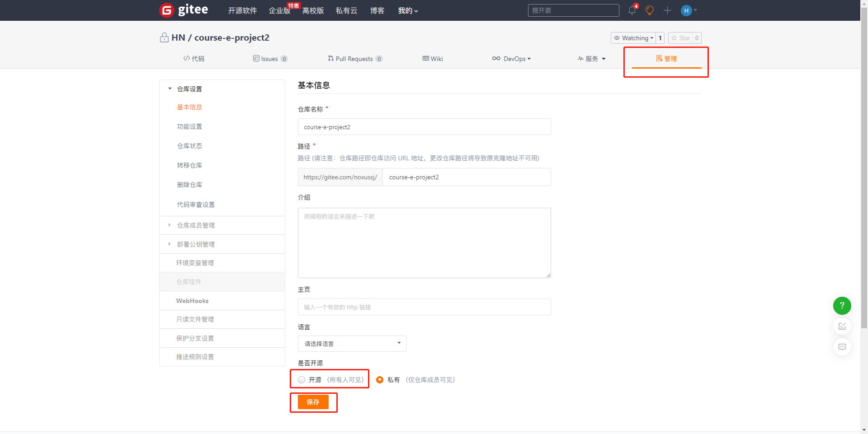Screen dimensions: 868x434
Task: Go to the 管理 tab
Action: tap(666, 59)
